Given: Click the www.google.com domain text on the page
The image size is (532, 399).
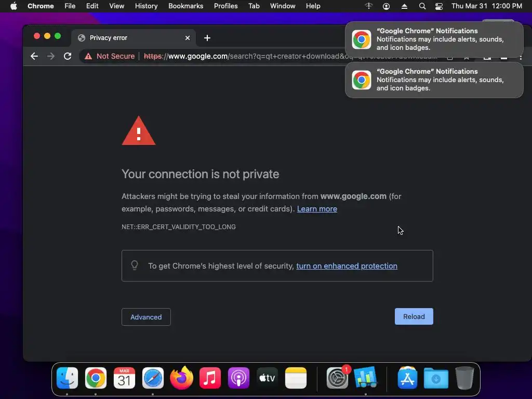Looking at the screenshot, I should [353, 196].
